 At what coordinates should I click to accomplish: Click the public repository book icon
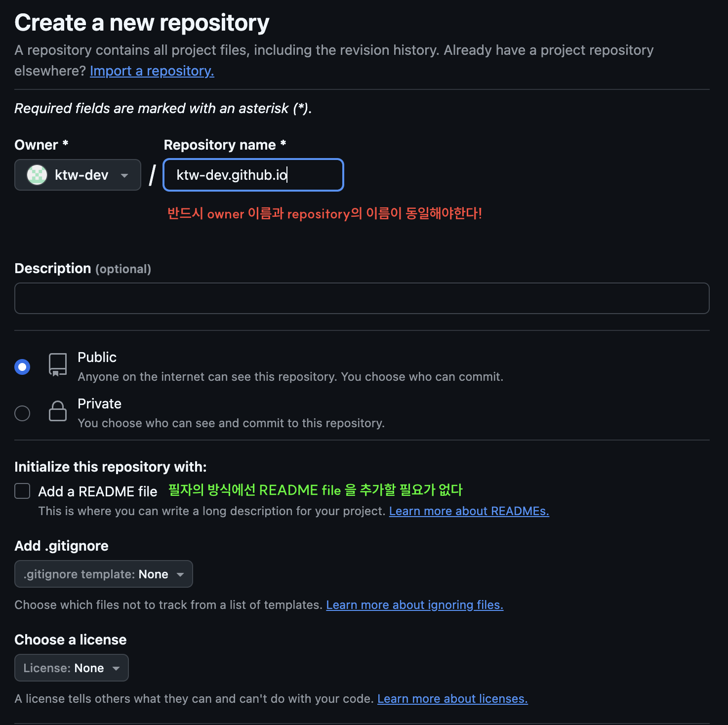pos(58,365)
